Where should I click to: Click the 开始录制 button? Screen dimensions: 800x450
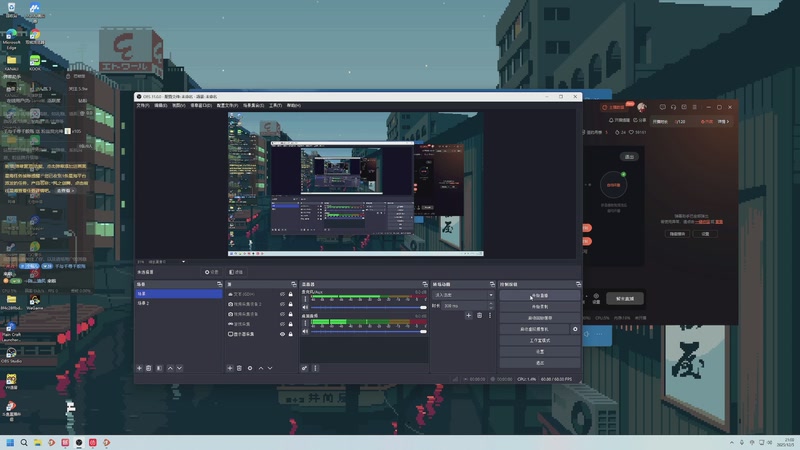pos(540,307)
